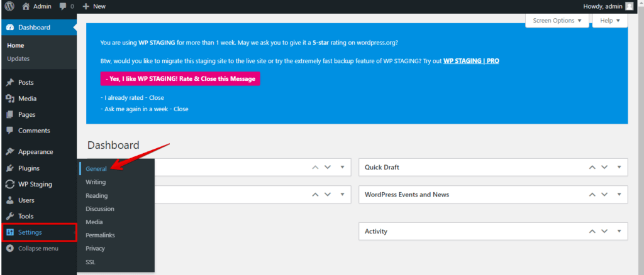644x275 pixels.
Task: Click 'I already rated - Close' link
Action: (x=132, y=97)
